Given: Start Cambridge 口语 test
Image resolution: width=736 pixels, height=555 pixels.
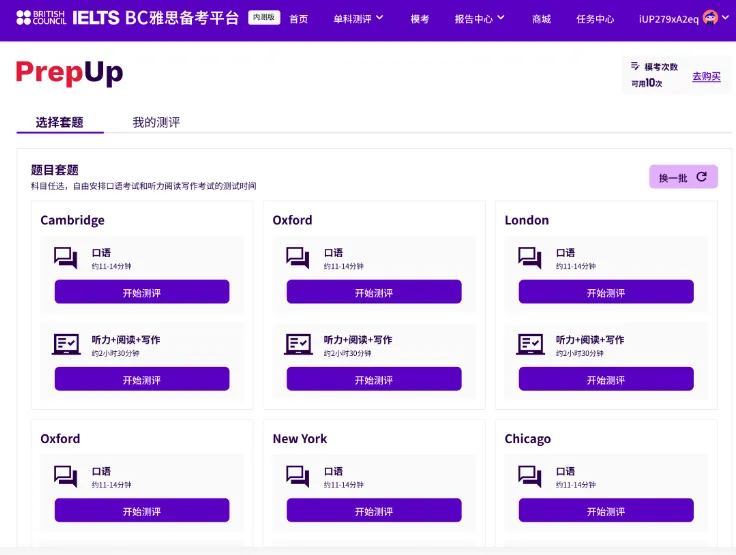Looking at the screenshot, I should click(142, 292).
